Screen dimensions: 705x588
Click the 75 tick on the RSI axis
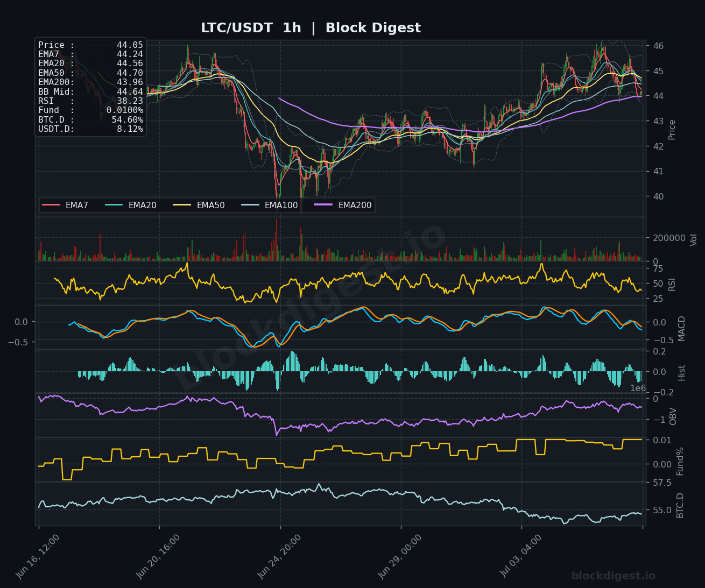(658, 269)
